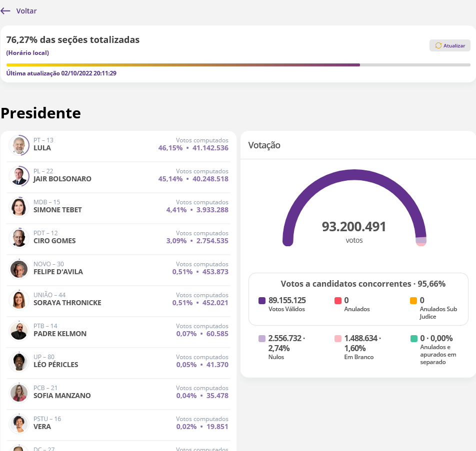Click the 76,27% das seções totalizadas heading

click(x=73, y=40)
